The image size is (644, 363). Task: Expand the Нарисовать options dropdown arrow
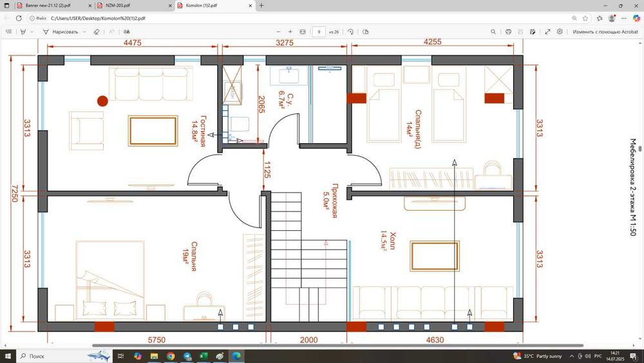pos(84,32)
